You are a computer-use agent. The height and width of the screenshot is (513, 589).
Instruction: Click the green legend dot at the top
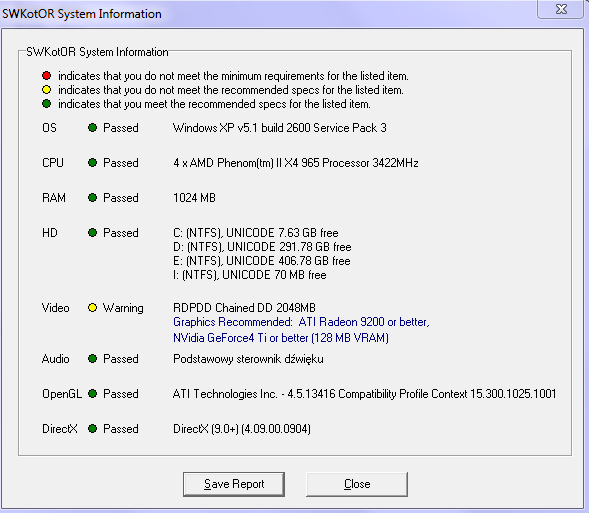(x=47, y=104)
